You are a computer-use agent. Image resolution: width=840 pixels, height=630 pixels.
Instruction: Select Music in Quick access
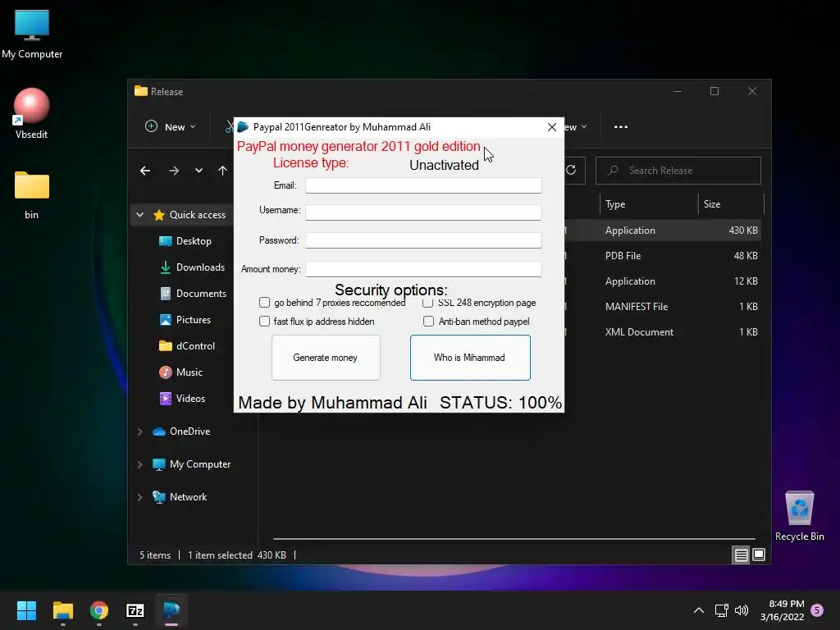[x=180, y=372]
